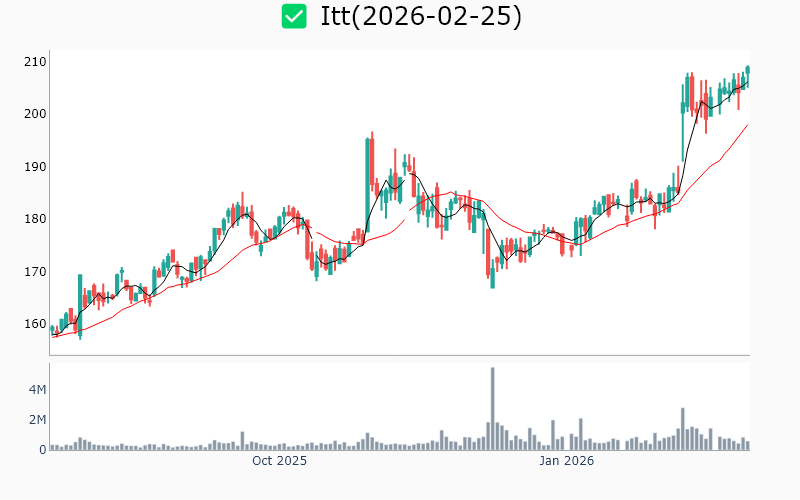Viewport: 800px width, 500px height.
Task: Select the 200 price axis label
Action: [x=36, y=114]
